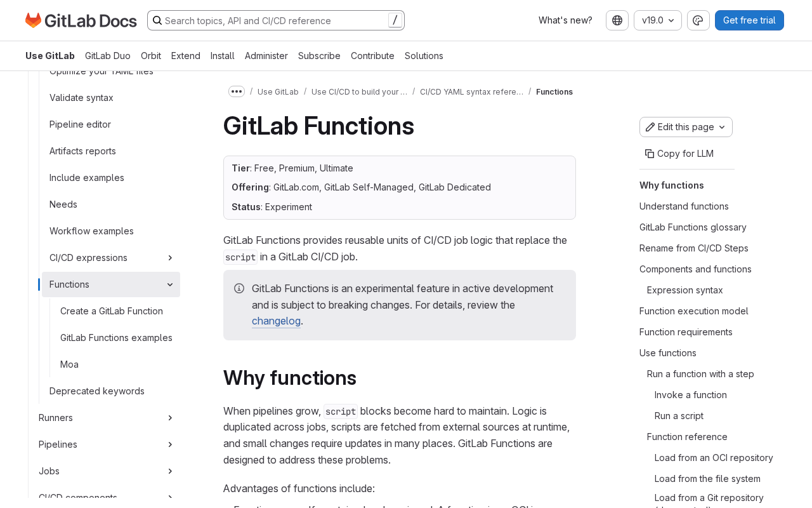812x508 pixels.
Task: Click the Get free trial button
Action: coord(749,20)
